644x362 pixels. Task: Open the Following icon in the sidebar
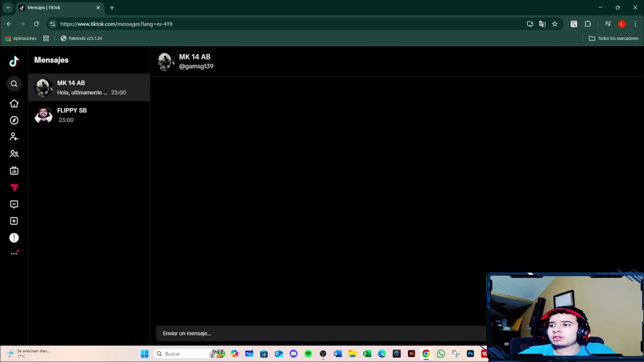[x=14, y=137]
